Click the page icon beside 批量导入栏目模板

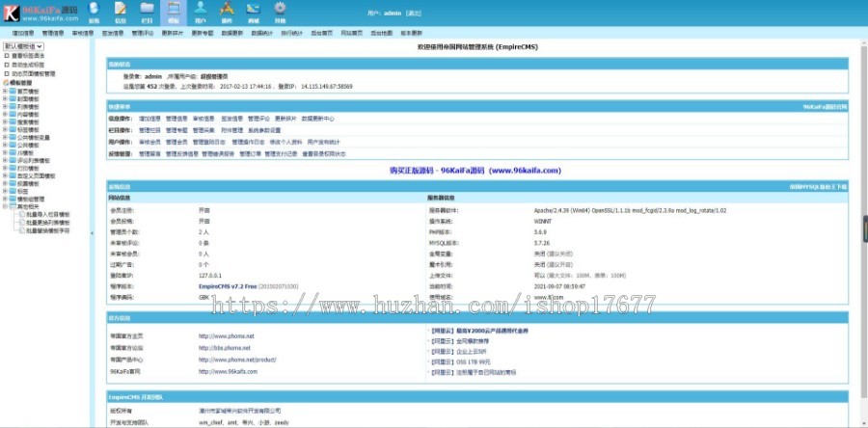(21, 215)
